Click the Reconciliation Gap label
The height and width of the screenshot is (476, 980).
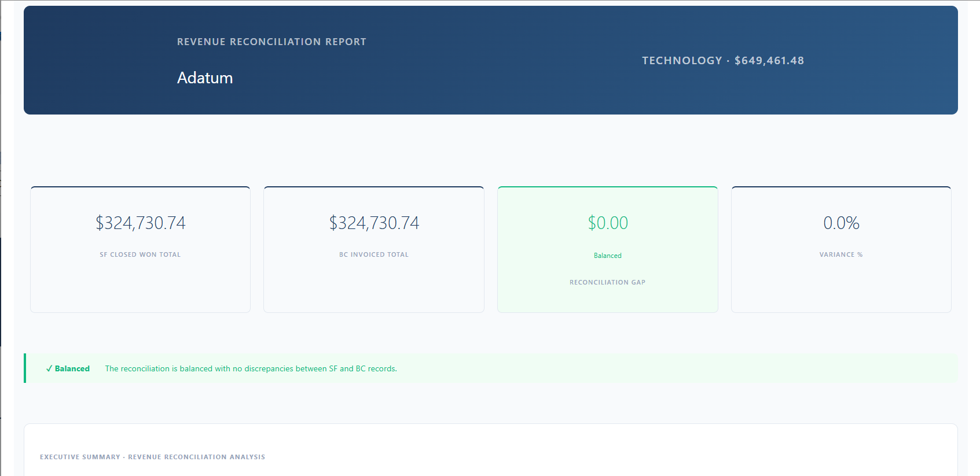tap(608, 282)
